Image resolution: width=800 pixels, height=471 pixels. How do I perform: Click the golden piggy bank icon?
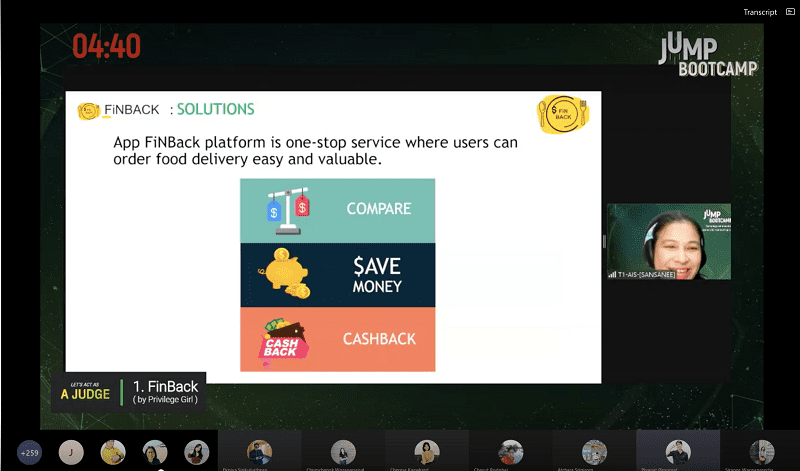[286, 273]
